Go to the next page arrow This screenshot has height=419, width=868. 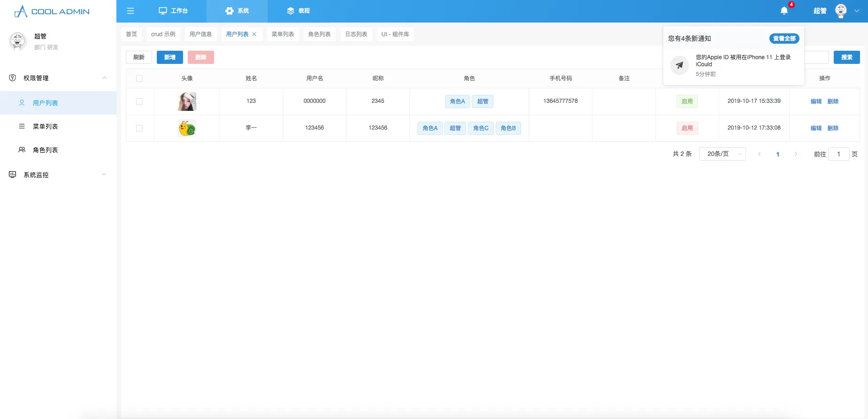(796, 154)
